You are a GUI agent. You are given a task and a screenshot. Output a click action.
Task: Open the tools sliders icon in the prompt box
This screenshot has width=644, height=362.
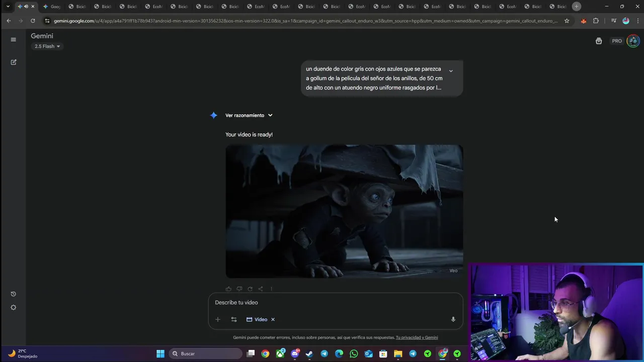[x=234, y=320]
